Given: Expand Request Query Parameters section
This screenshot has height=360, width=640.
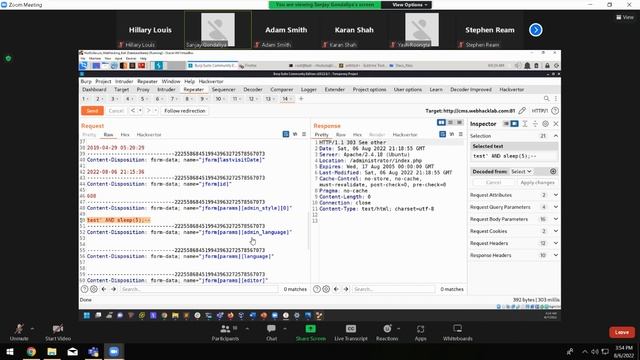Looking at the screenshot, I should 514,207.
